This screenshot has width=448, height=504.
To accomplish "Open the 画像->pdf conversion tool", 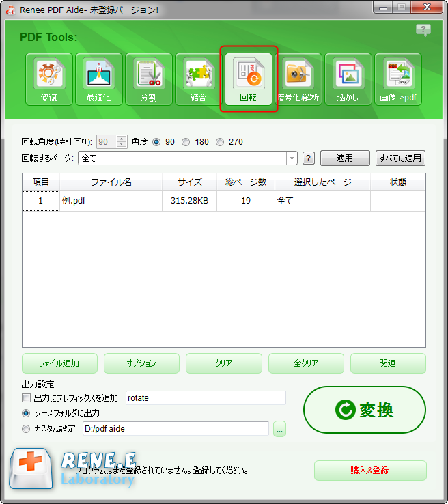I will pyautogui.click(x=398, y=79).
